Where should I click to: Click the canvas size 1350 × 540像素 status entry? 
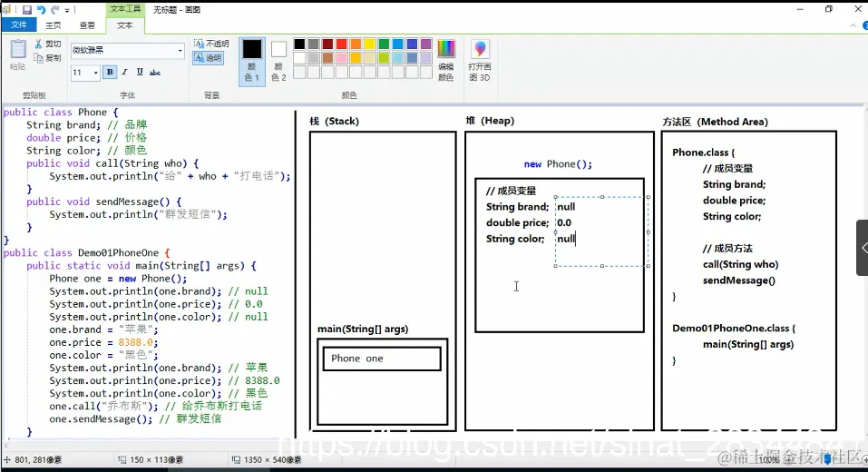(267, 460)
